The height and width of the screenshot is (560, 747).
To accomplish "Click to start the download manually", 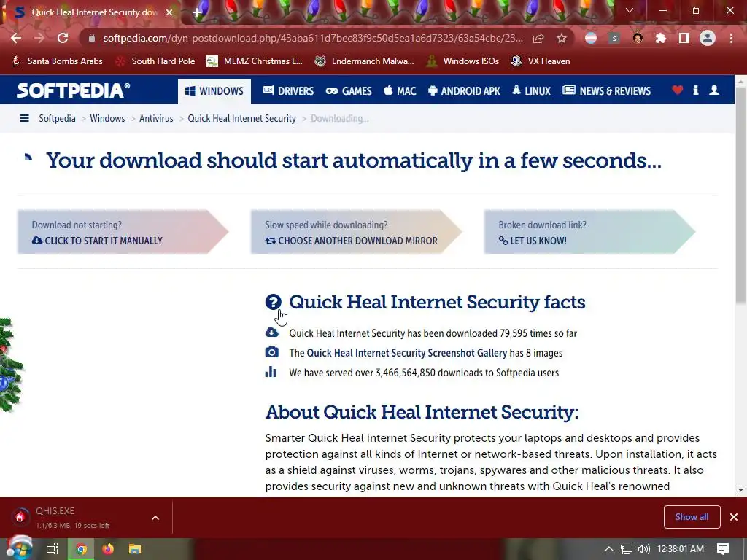I will pos(123,232).
